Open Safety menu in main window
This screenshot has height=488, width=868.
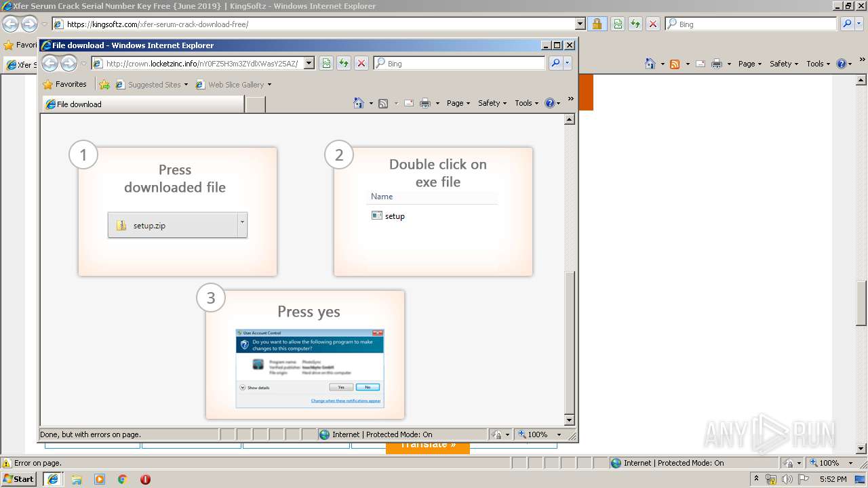tap(784, 64)
